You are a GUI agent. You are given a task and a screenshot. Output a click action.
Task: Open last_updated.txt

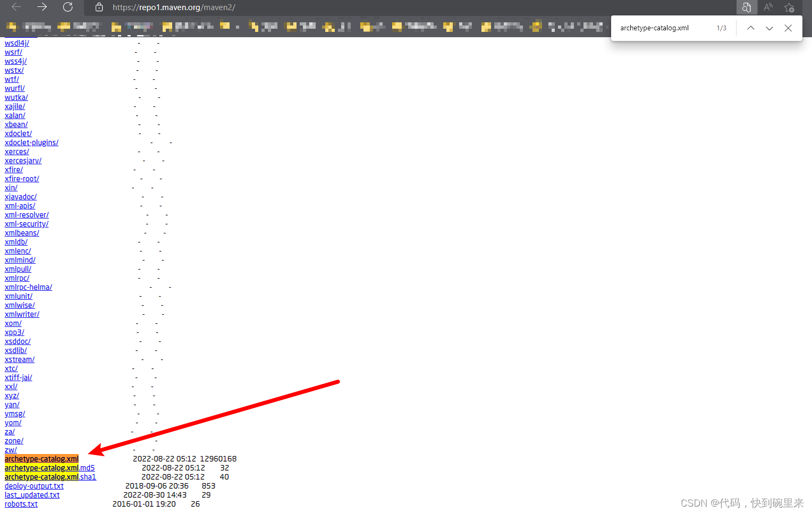pyautogui.click(x=31, y=495)
